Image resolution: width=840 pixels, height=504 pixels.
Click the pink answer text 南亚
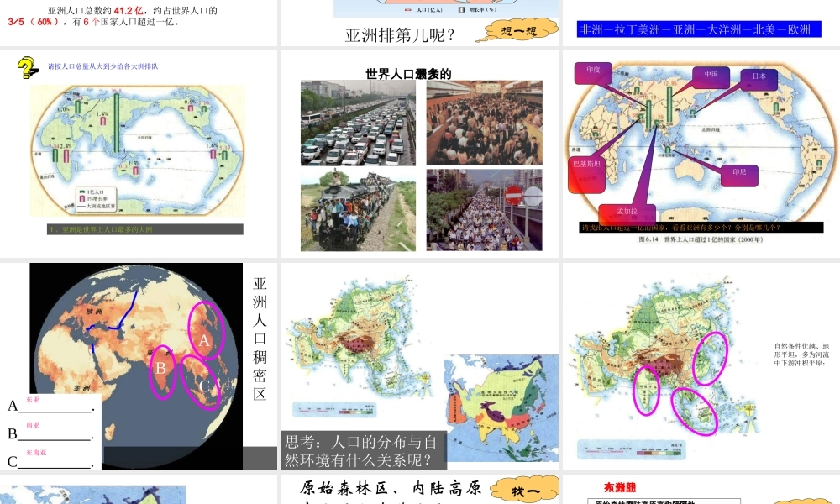(33, 425)
